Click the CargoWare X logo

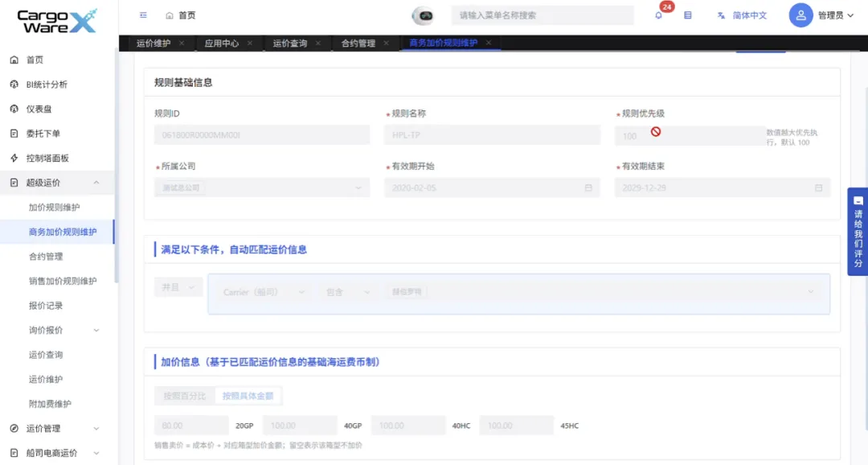[57, 21]
